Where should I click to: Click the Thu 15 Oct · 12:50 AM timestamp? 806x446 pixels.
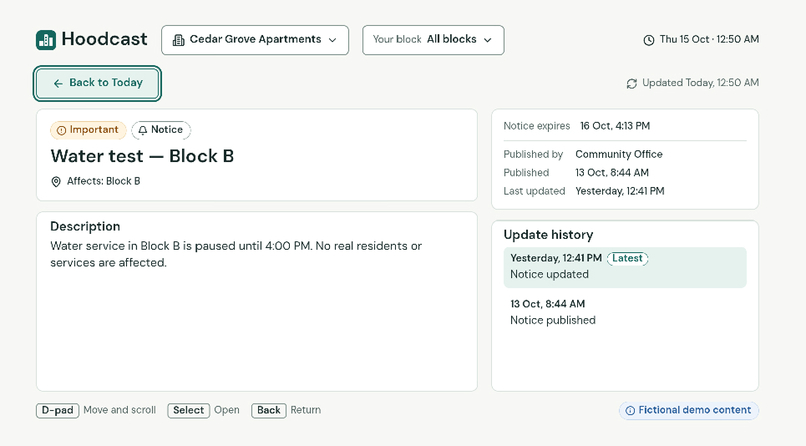[709, 40]
